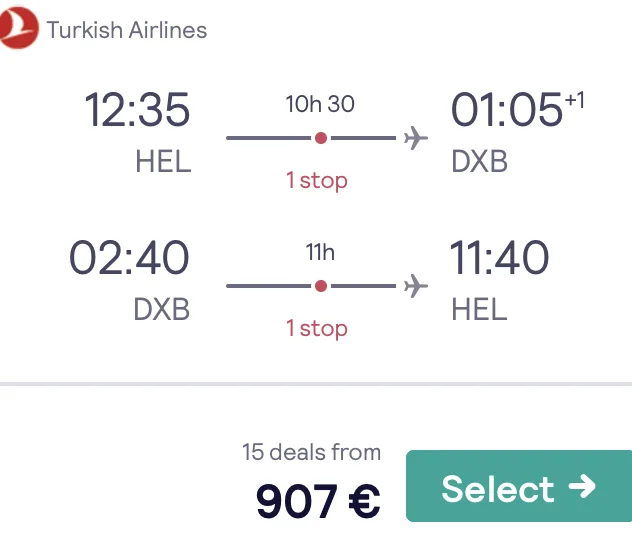The height and width of the screenshot is (544, 632).
Task: Click the DXB arrival airport code
Action: coord(479,162)
